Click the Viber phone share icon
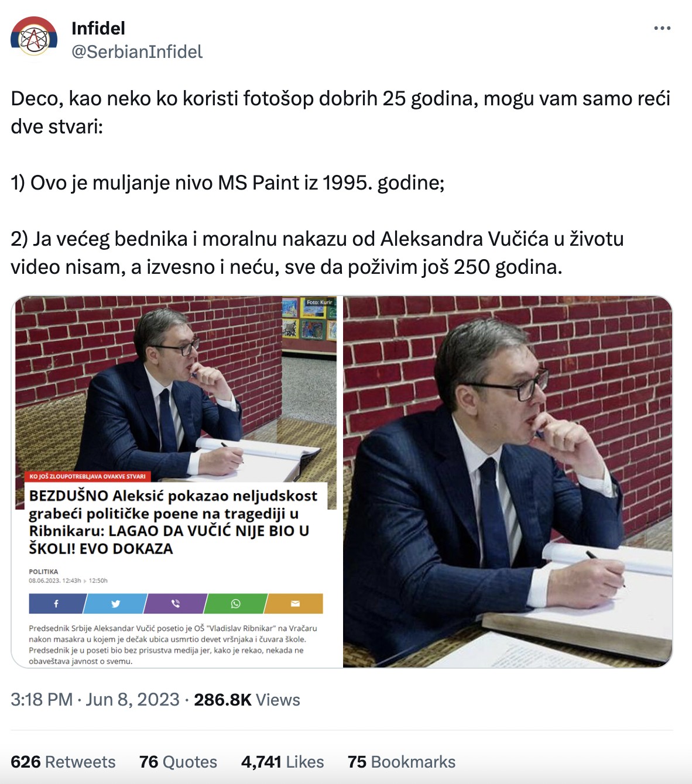 176,603
